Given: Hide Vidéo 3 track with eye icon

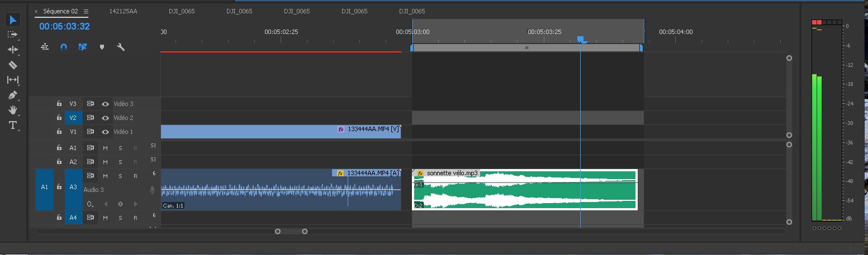Looking at the screenshot, I should point(105,104).
